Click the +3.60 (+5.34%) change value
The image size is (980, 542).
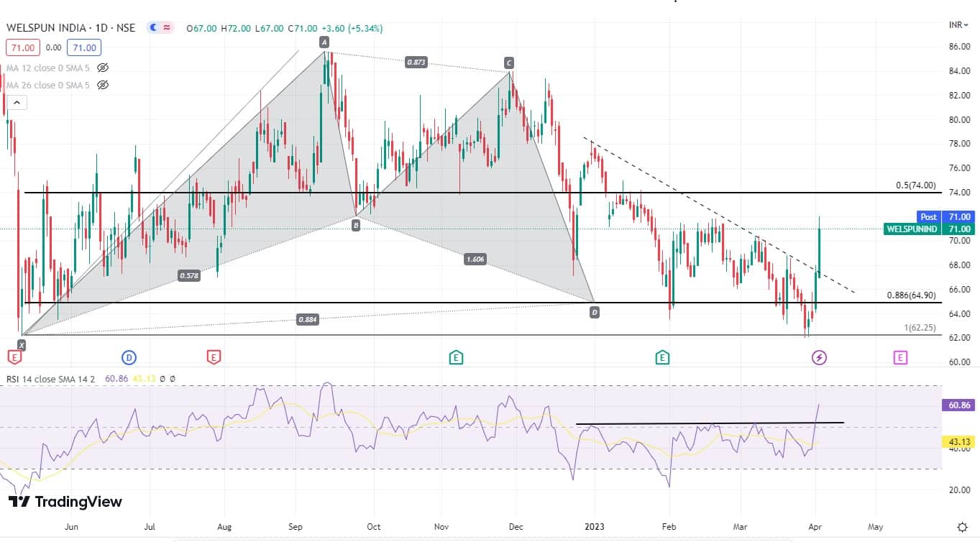(351, 29)
